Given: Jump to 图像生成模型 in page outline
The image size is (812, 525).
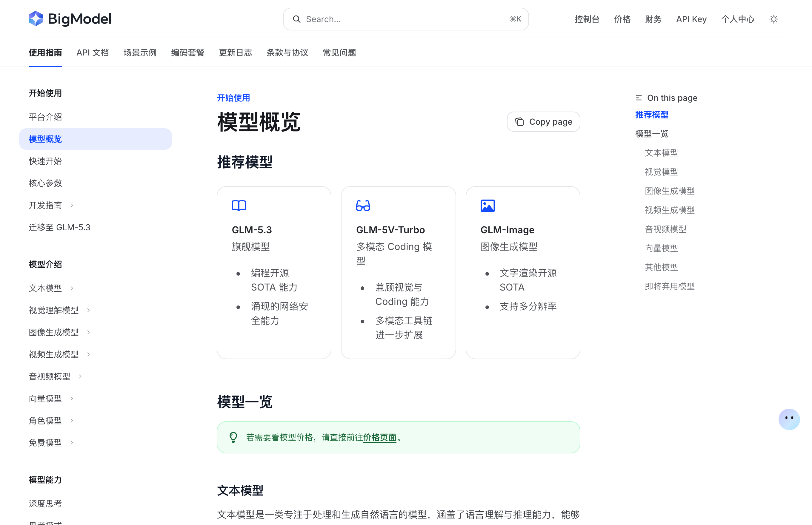Looking at the screenshot, I should click(670, 191).
